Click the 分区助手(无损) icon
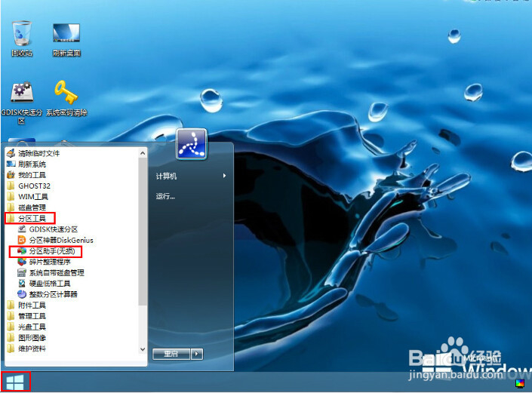The image size is (532, 393). point(22,251)
